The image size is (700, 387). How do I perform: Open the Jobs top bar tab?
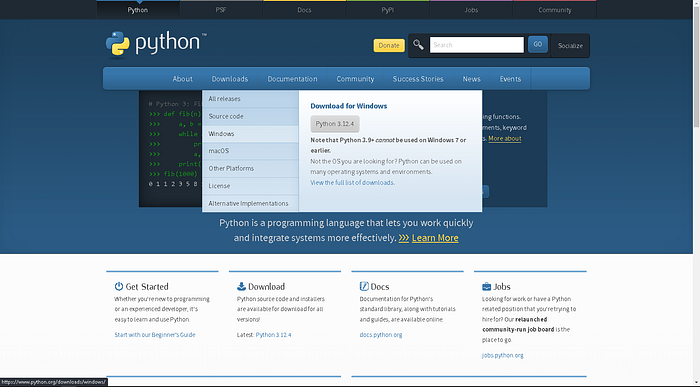(471, 10)
